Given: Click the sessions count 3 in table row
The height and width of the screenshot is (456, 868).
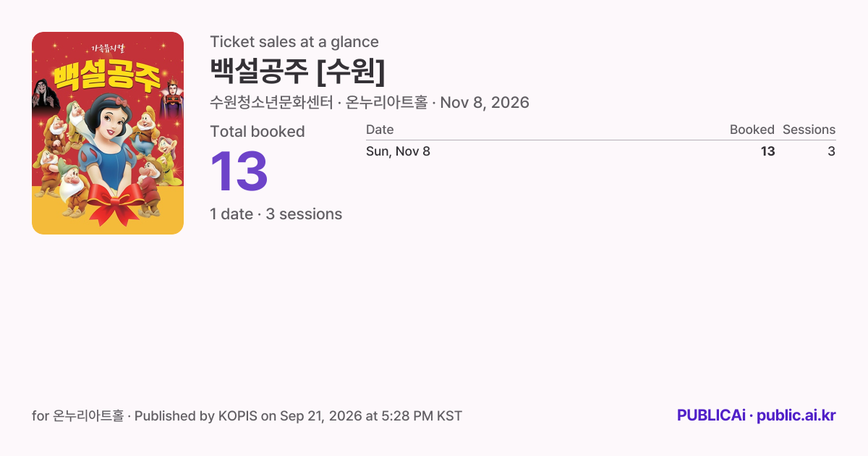Looking at the screenshot, I should coord(832,151).
